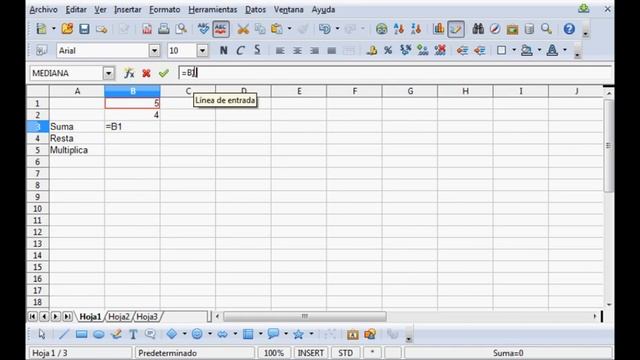Click the 100% zoom status field
This screenshot has height=360, width=640.
273,353
